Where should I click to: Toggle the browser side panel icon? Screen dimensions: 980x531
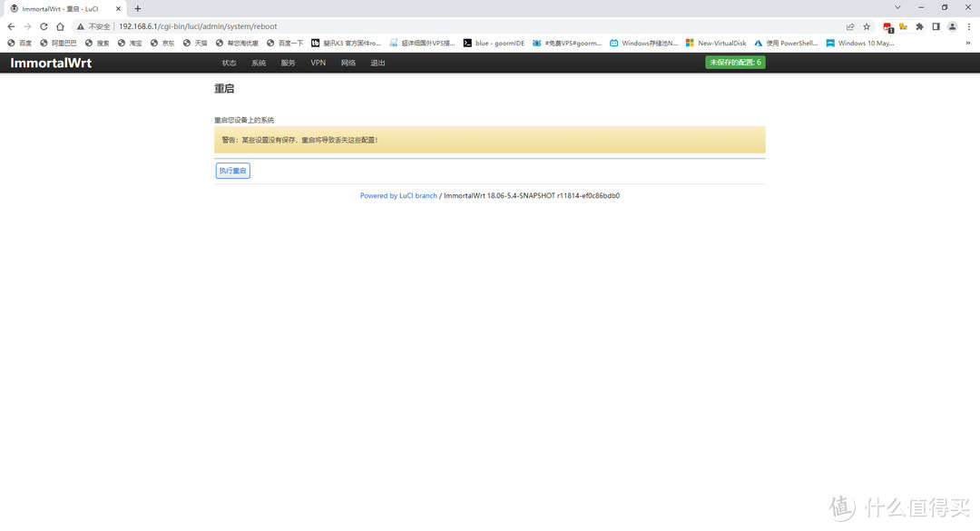[x=936, y=26]
